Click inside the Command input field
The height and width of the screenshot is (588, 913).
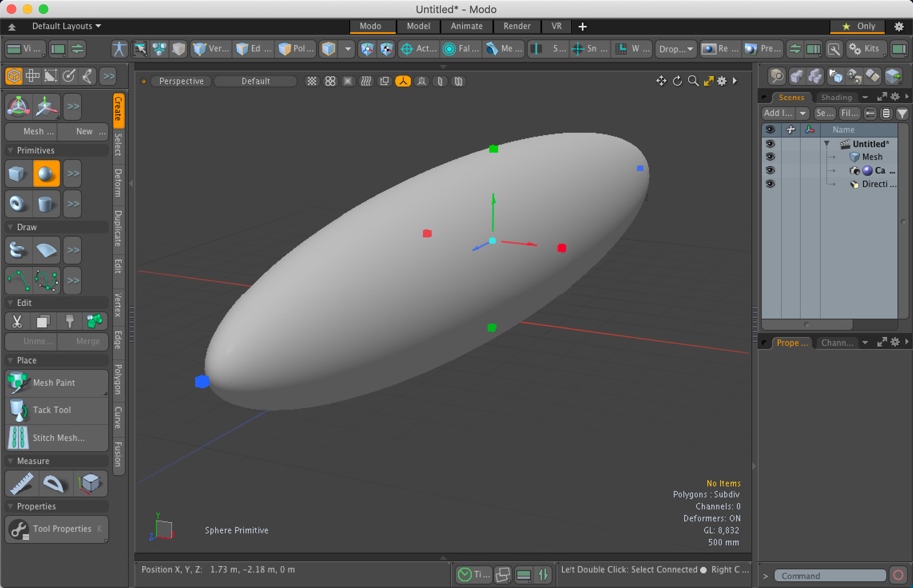(x=832, y=575)
